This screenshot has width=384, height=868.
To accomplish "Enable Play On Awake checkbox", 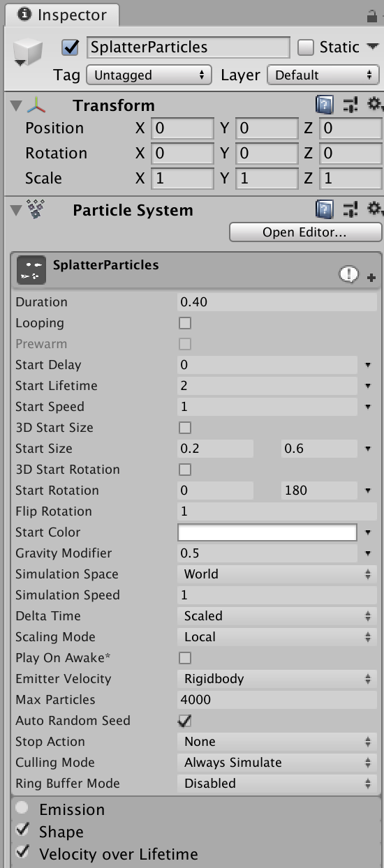I will (x=185, y=658).
